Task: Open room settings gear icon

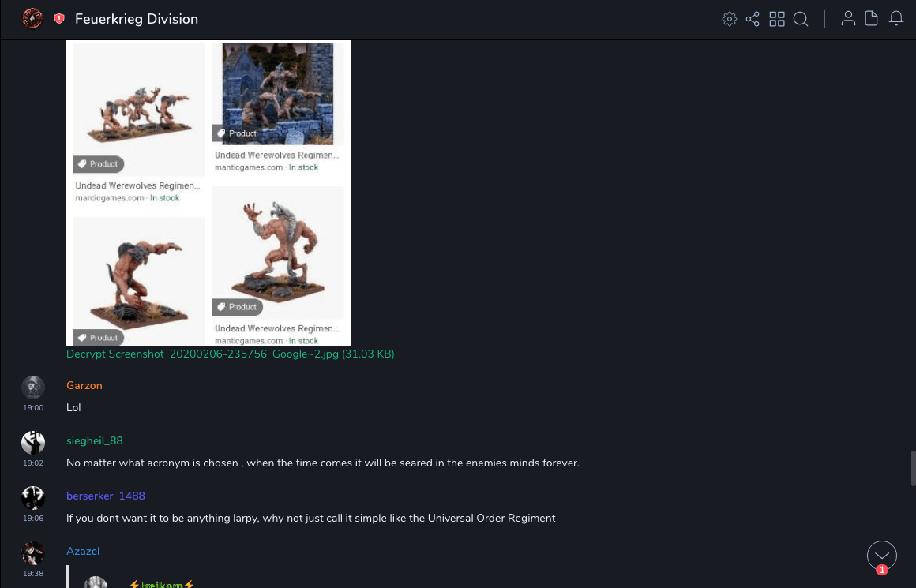Action: pyautogui.click(x=729, y=19)
